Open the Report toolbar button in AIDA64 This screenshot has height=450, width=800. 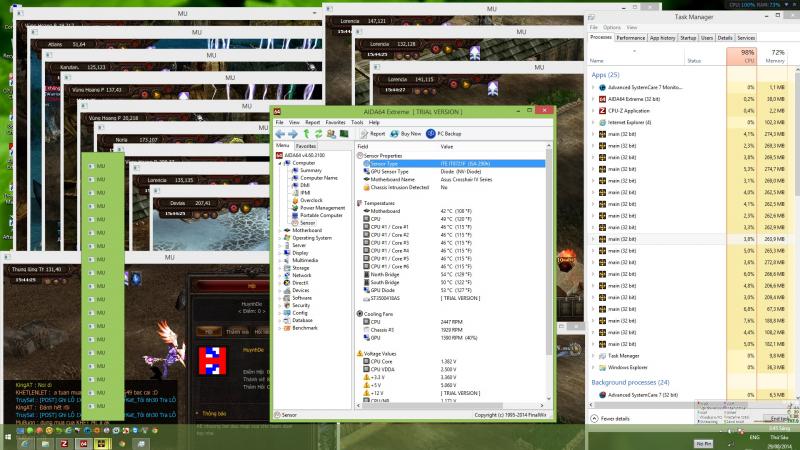(373, 133)
